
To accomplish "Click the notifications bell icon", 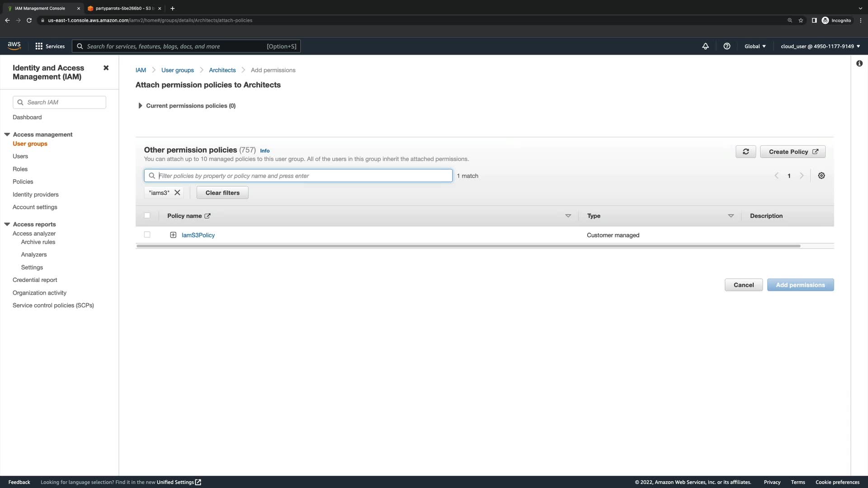I will (x=705, y=46).
